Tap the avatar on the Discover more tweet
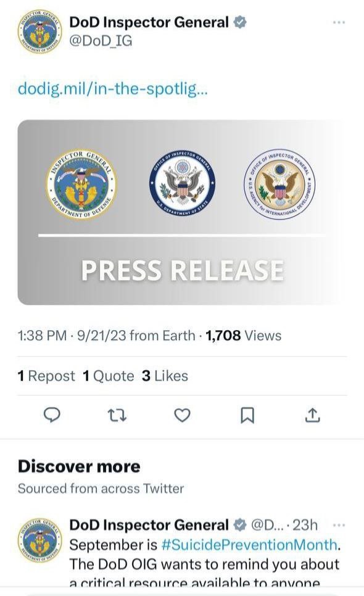The image size is (364, 596). [39, 540]
